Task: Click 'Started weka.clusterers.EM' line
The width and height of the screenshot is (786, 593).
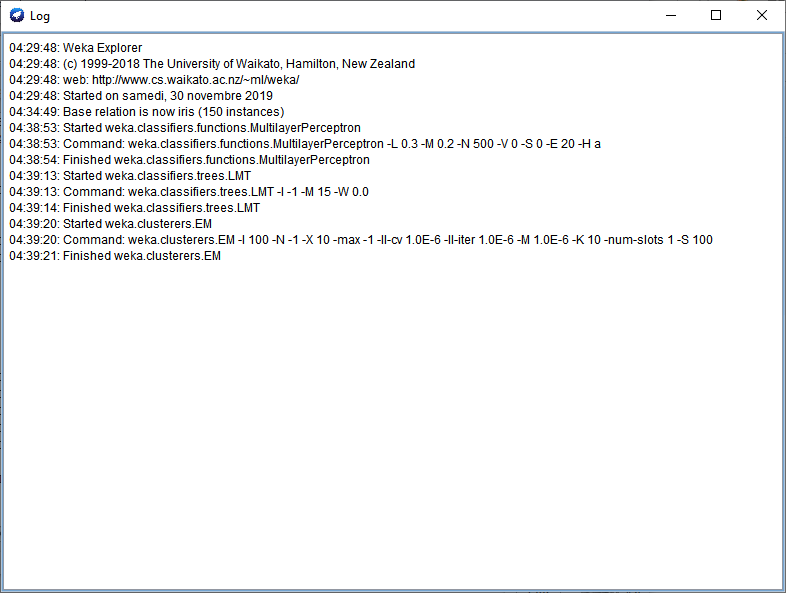Action: pyautogui.click(x=111, y=224)
